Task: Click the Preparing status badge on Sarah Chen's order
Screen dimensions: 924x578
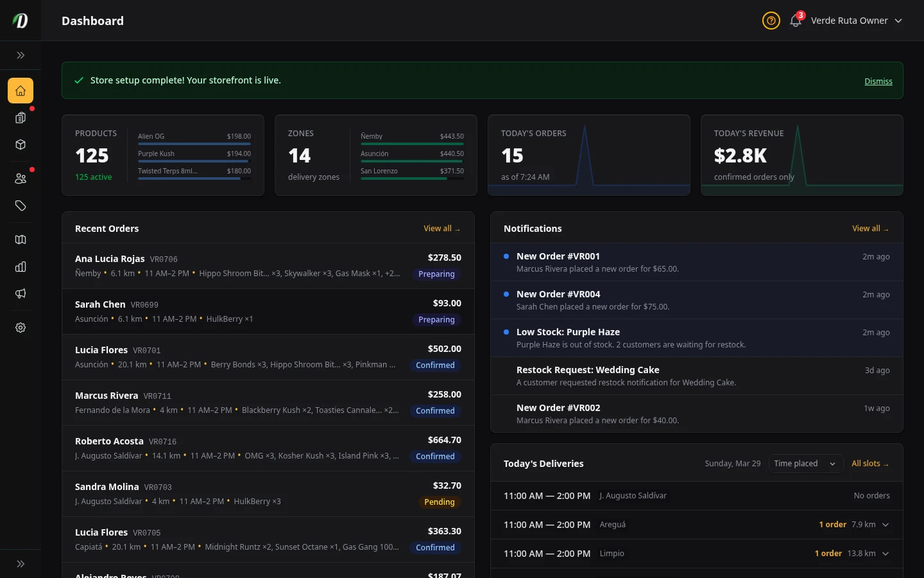Action: [x=436, y=319]
